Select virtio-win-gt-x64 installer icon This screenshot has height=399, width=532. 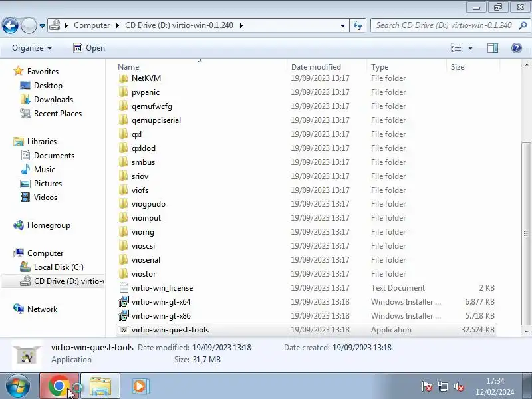124,302
